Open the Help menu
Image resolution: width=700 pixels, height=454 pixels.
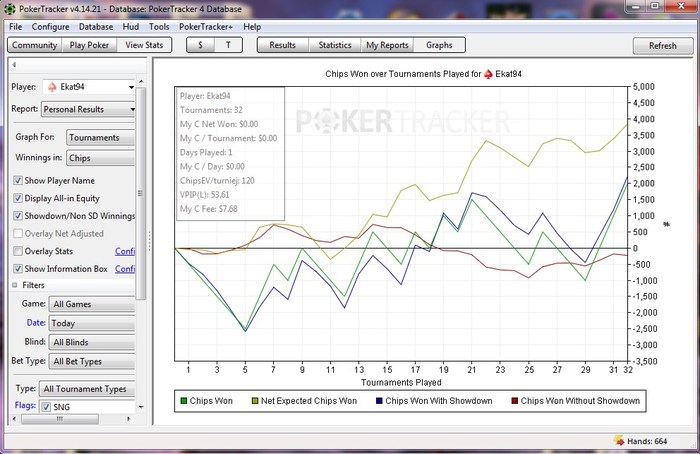(252, 27)
